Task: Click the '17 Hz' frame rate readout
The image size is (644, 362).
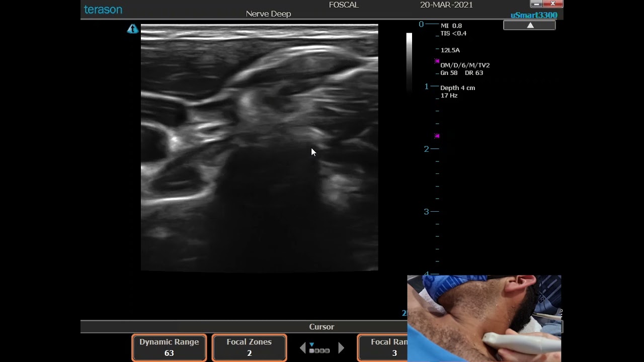Action: click(x=449, y=96)
